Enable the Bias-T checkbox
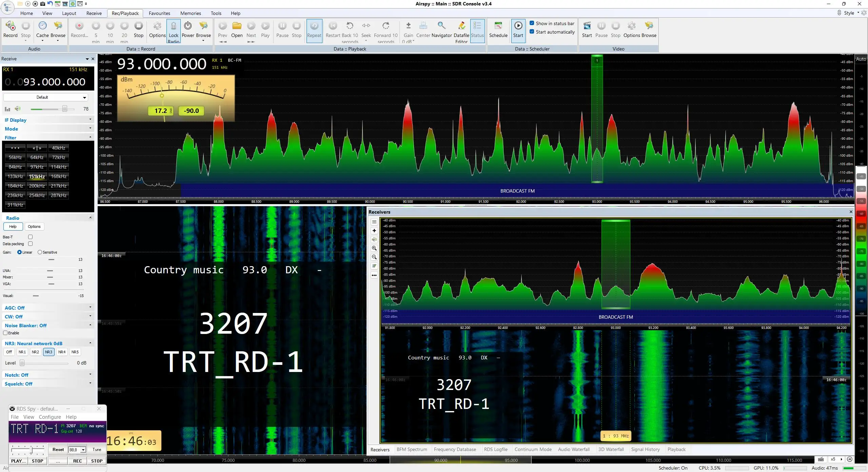 (31, 237)
